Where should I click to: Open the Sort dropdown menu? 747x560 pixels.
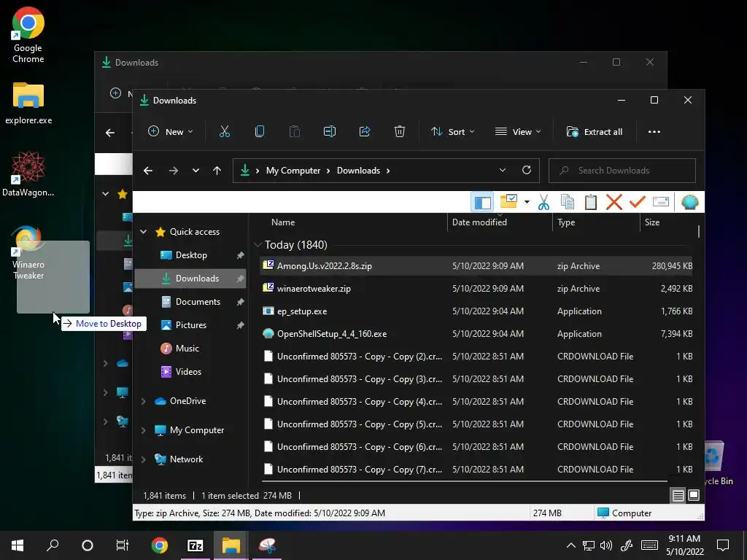click(452, 132)
